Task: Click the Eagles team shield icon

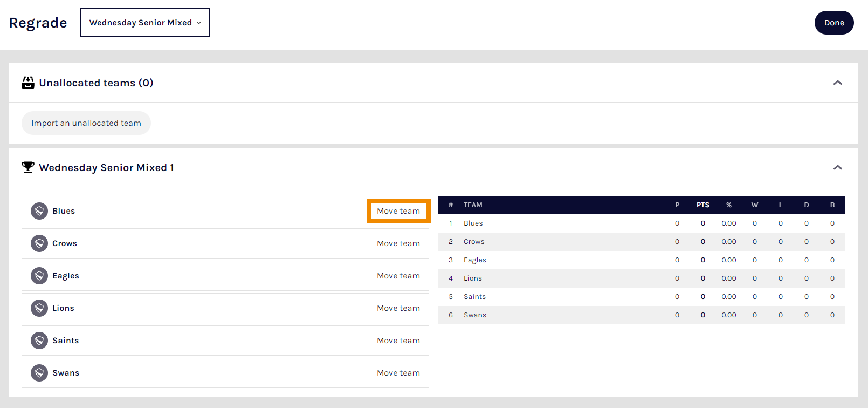Action: (x=39, y=276)
